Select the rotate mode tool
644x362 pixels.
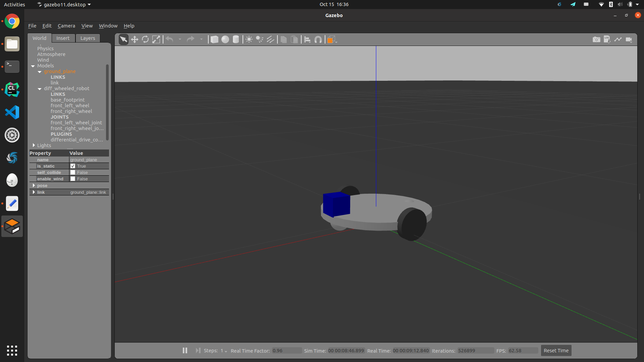coord(145,40)
